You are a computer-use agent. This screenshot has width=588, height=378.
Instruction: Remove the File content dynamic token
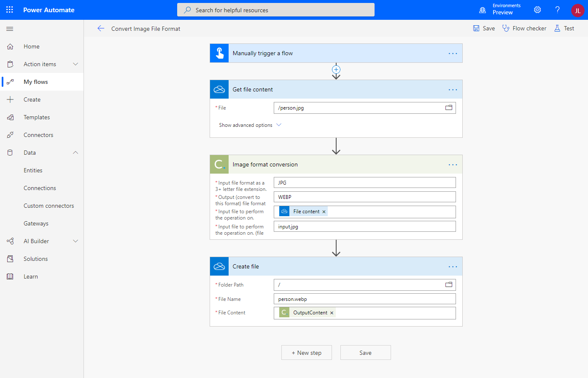324,211
